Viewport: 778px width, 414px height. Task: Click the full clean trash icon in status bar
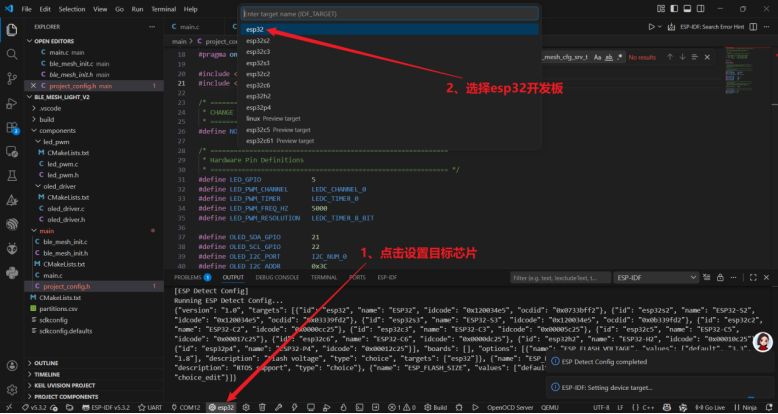(262, 408)
